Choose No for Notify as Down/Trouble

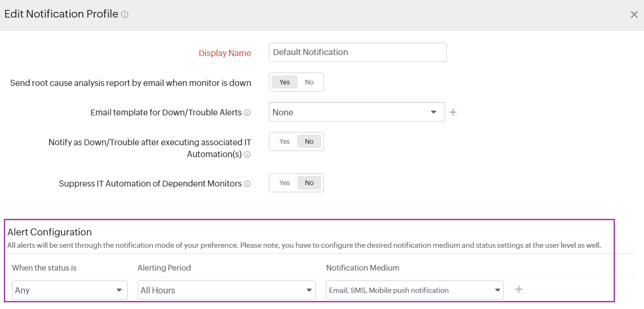click(x=309, y=141)
